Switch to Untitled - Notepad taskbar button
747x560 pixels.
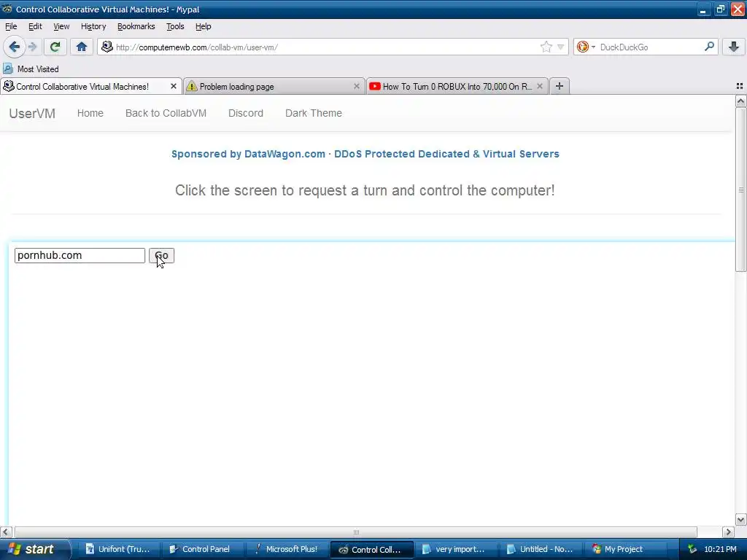coord(540,549)
